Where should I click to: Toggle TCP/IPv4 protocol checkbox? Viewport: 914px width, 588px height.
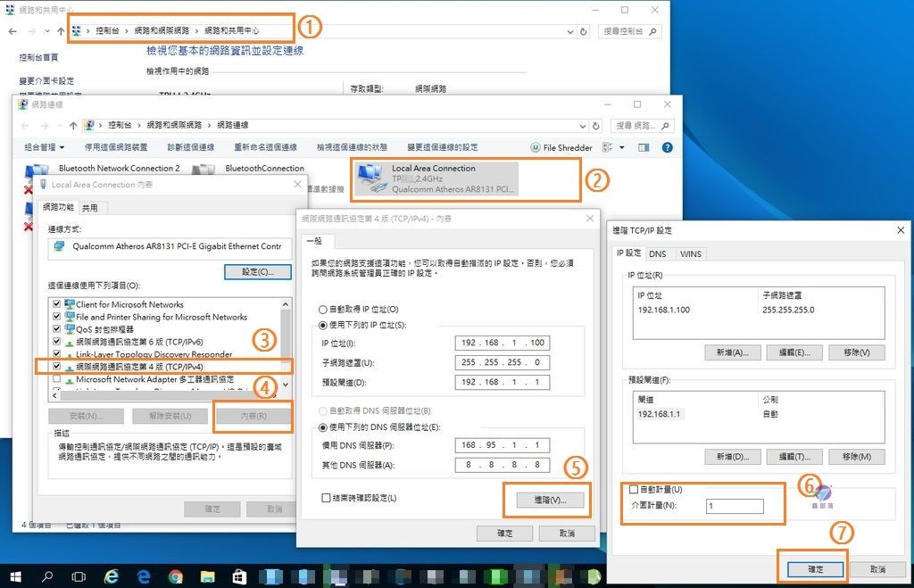(x=56, y=367)
